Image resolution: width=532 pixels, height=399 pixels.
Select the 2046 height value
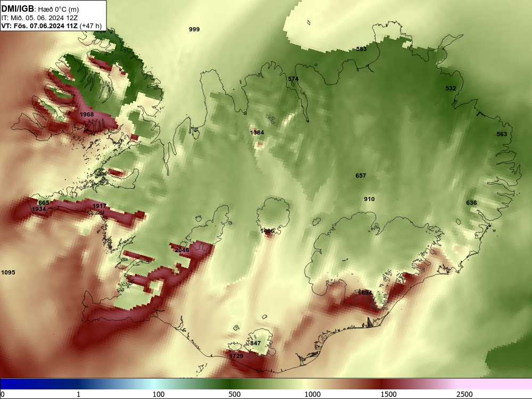coord(182,250)
